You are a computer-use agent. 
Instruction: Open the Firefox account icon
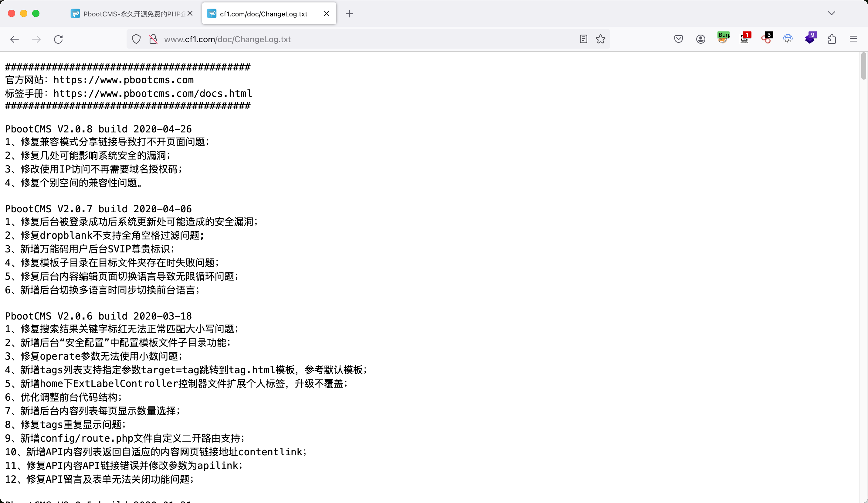[x=700, y=39]
